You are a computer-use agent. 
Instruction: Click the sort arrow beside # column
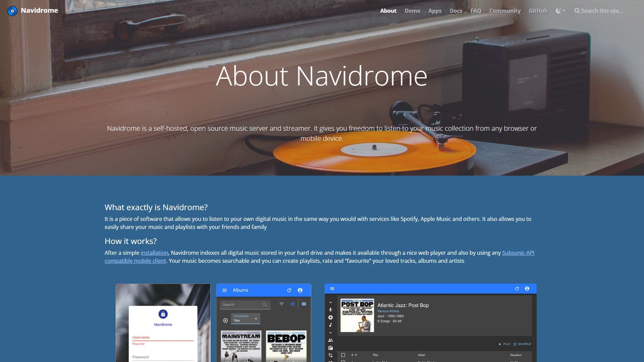[356, 355]
